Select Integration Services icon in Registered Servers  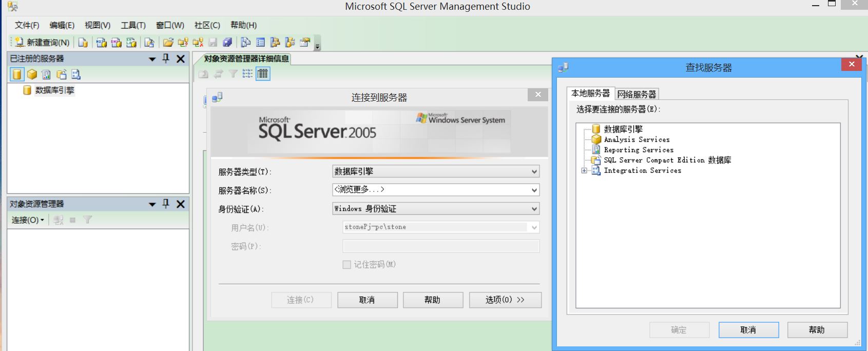click(x=76, y=75)
